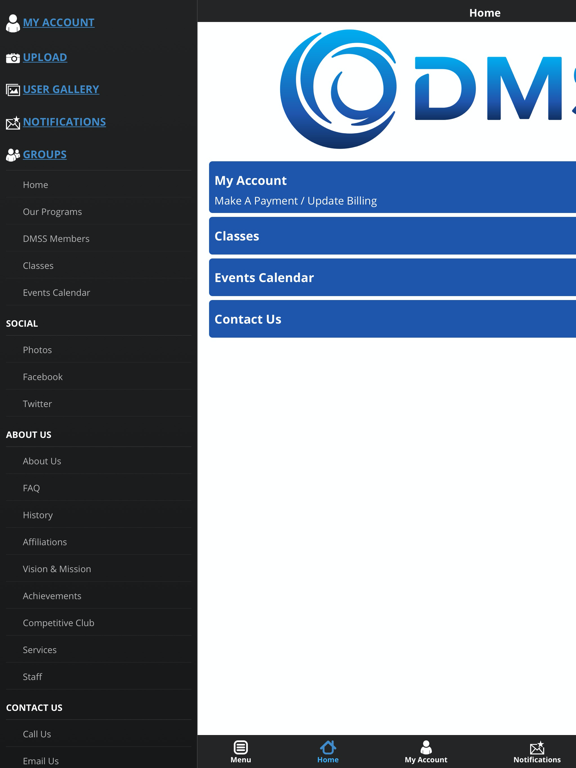Tap the Menu label in bottom bar

(240, 760)
